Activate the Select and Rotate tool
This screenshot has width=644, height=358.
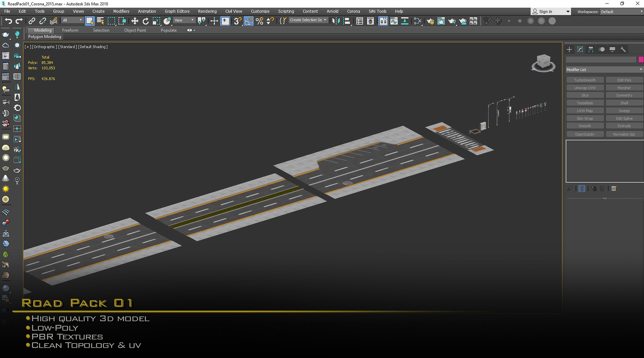(x=146, y=21)
